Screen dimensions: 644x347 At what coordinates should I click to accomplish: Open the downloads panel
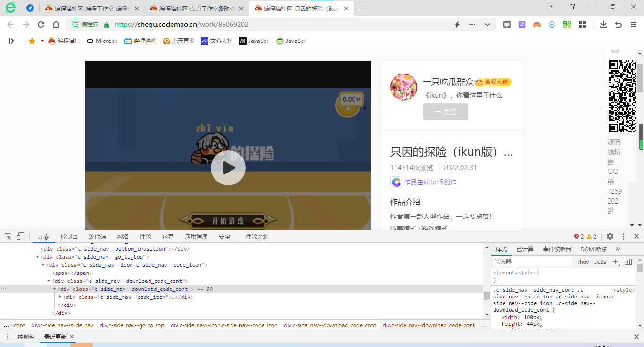pyautogui.click(x=603, y=25)
